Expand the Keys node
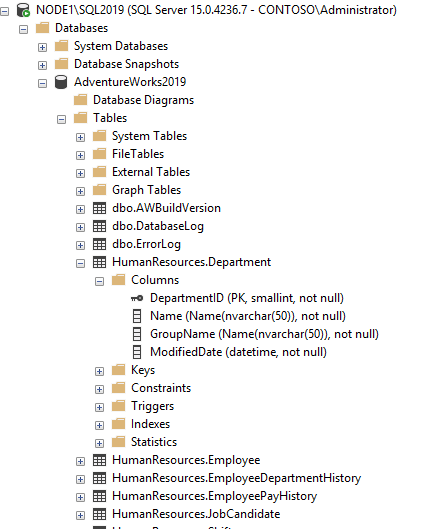 (x=99, y=371)
